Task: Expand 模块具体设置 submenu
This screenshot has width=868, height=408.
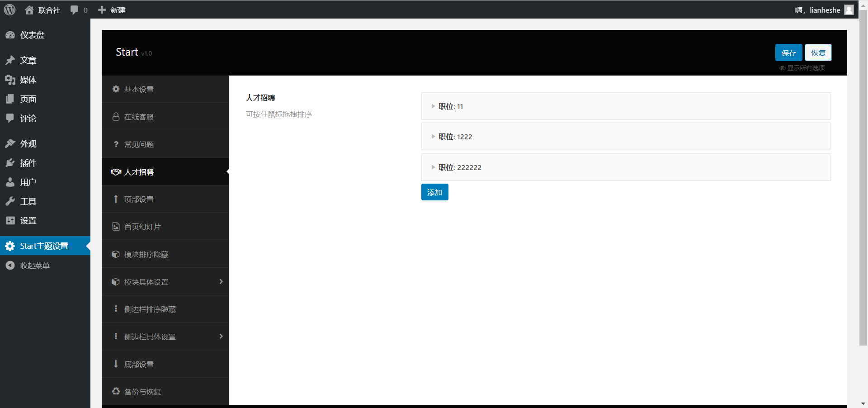Action: (165, 282)
